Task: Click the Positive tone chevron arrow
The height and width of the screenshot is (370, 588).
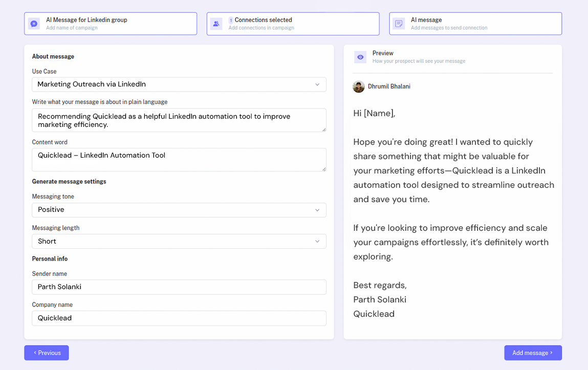Action: pos(317,210)
